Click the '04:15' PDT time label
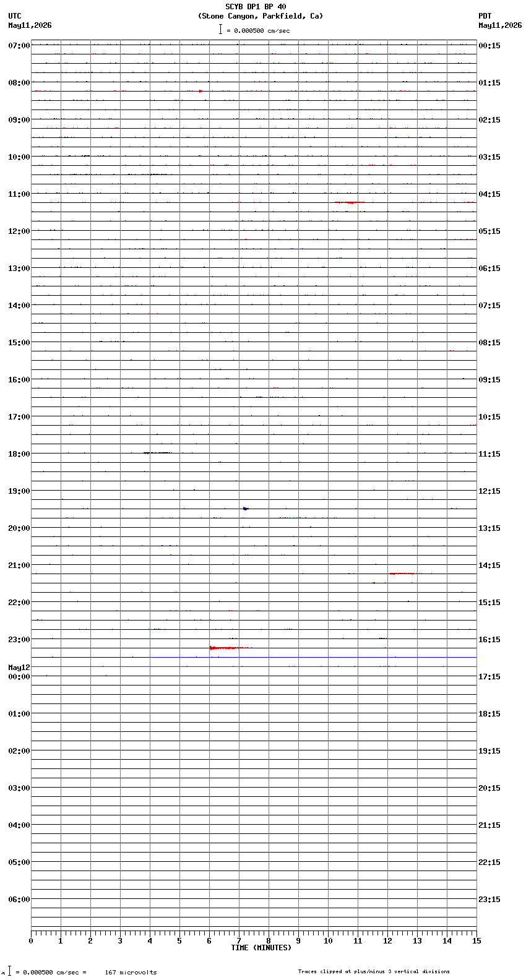 (x=489, y=194)
